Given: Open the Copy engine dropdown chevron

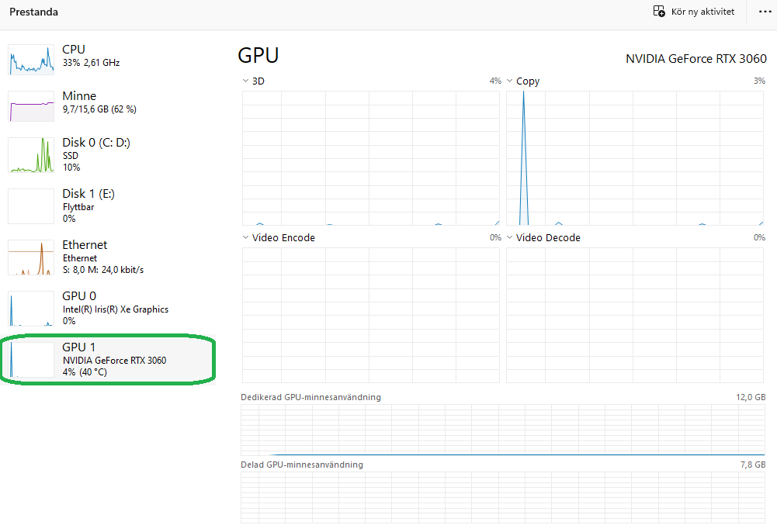Looking at the screenshot, I should (510, 81).
